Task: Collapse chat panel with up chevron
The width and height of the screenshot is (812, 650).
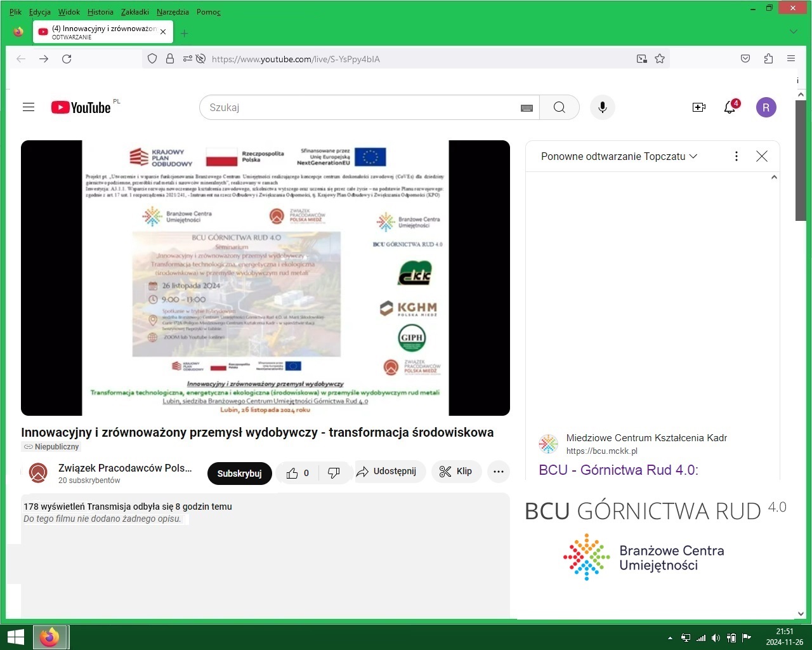Action: click(774, 177)
